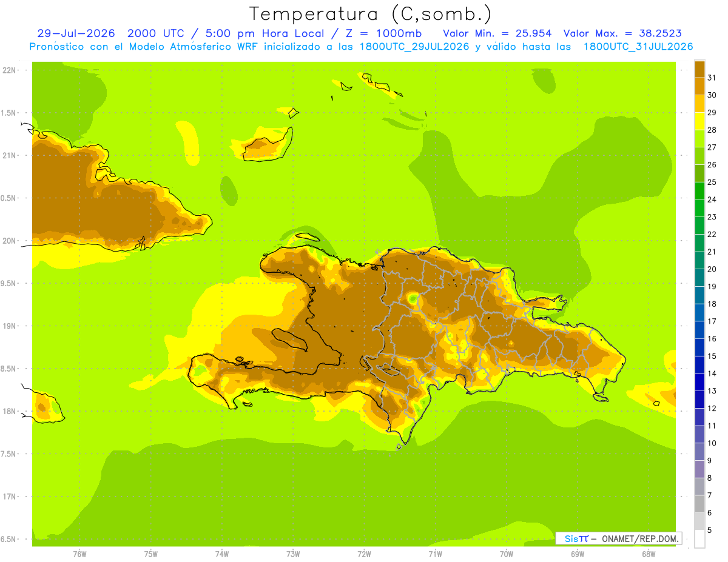Click legend swatch between 27 and 28
The width and height of the screenshot is (728, 562).
click(x=699, y=138)
